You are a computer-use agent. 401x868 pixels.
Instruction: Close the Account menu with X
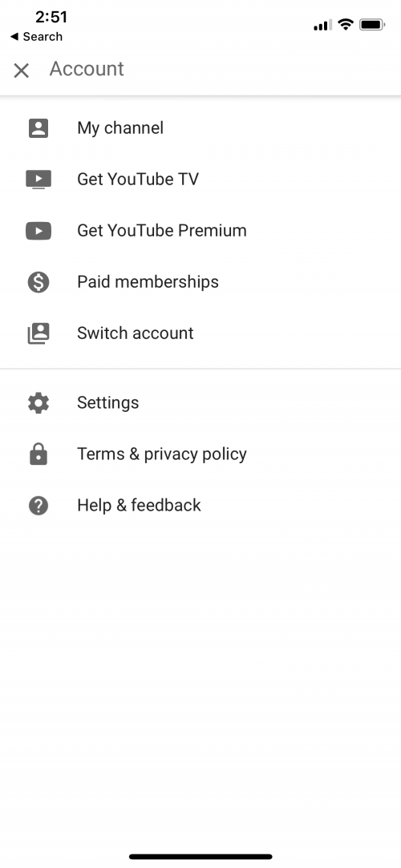pos(21,71)
